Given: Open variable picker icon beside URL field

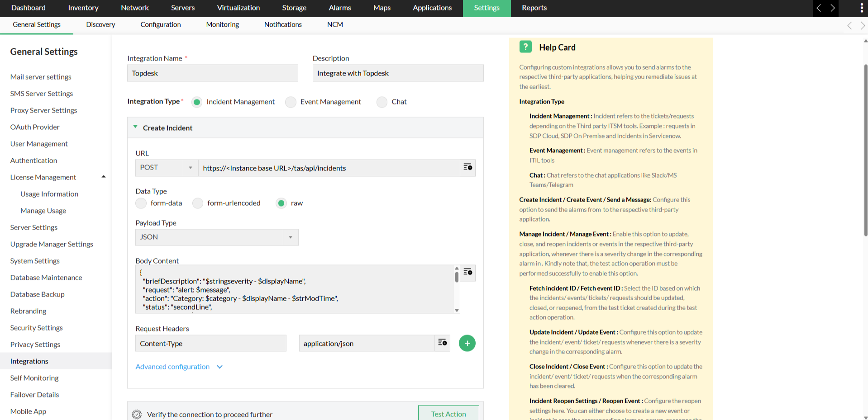Looking at the screenshot, I should tap(467, 168).
